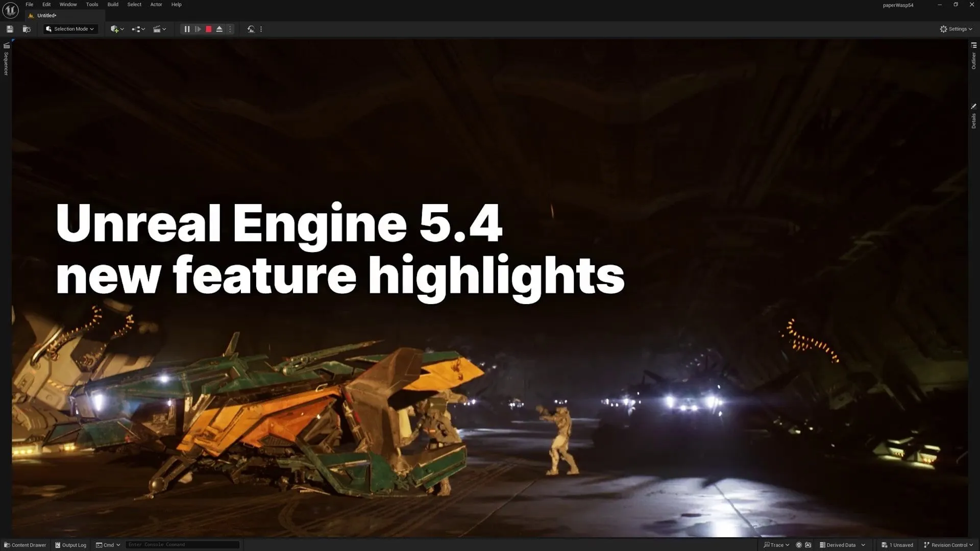
Task: Click the 1 Unsaved button
Action: coord(897,545)
